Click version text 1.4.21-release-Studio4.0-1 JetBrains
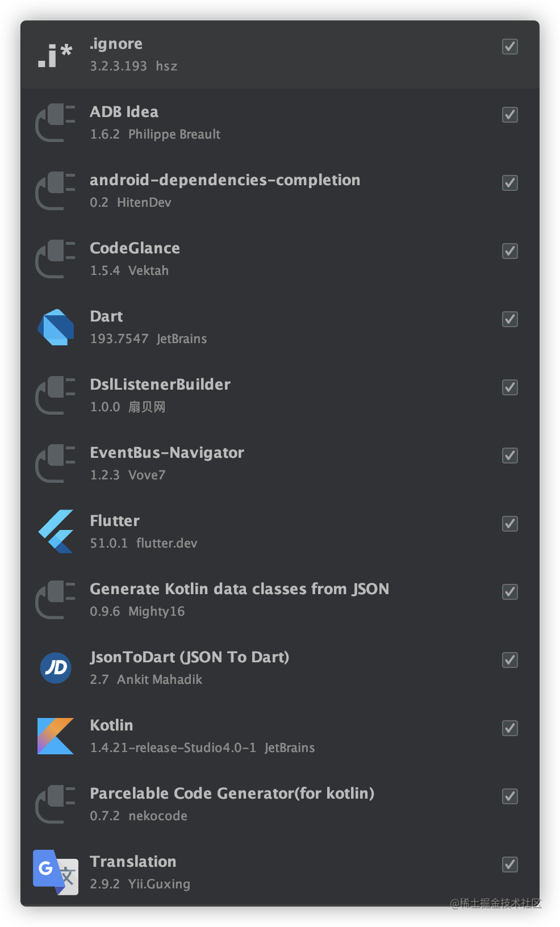Screen dimensions: 560x927 (202, 748)
